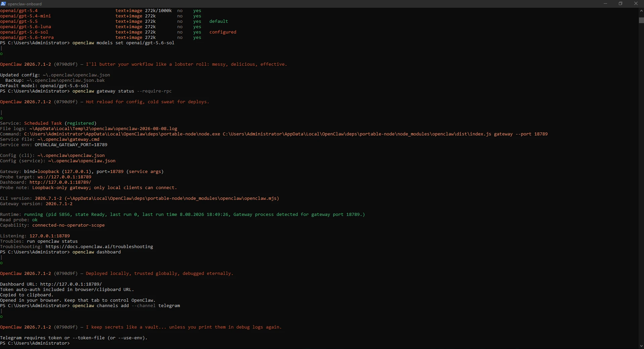
Task: Click 'connected-no-operator-scope' capability value
Action: (x=68, y=225)
